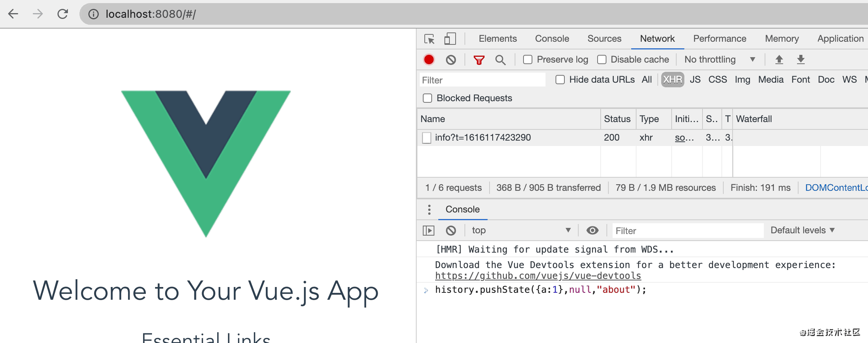868x343 pixels.
Task: Go forward with the browser forward arrow
Action: tap(38, 14)
